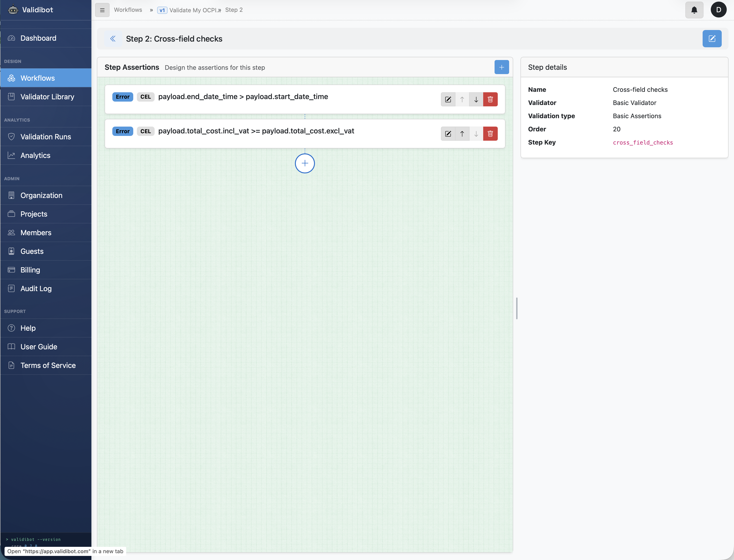Click the Error badge on end_date_time assertion
Viewport: 734px width, 560px height.
pos(122,97)
